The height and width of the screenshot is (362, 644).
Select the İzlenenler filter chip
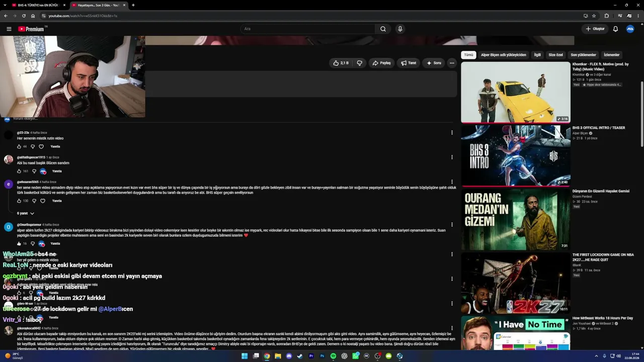point(611,55)
